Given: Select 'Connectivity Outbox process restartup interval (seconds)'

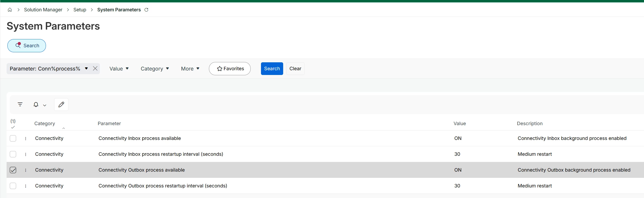Looking at the screenshot, I should (163, 186).
